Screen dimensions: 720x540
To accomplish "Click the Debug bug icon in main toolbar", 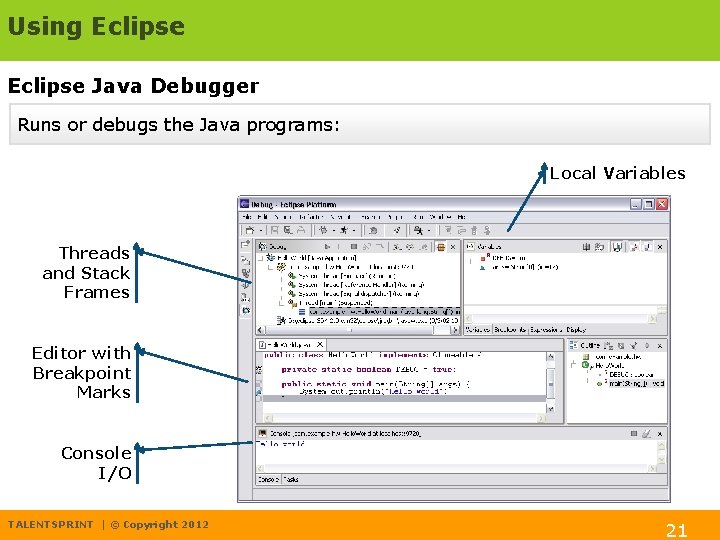I will 323,230.
